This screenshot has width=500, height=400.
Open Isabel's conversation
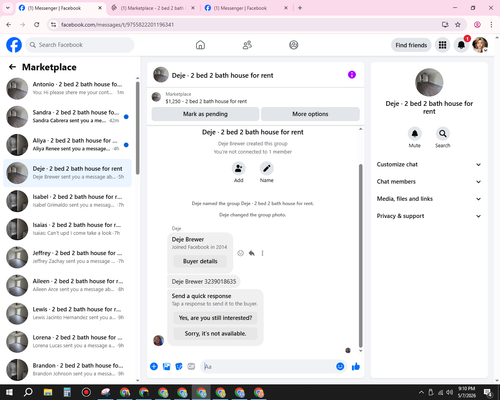[67, 201]
